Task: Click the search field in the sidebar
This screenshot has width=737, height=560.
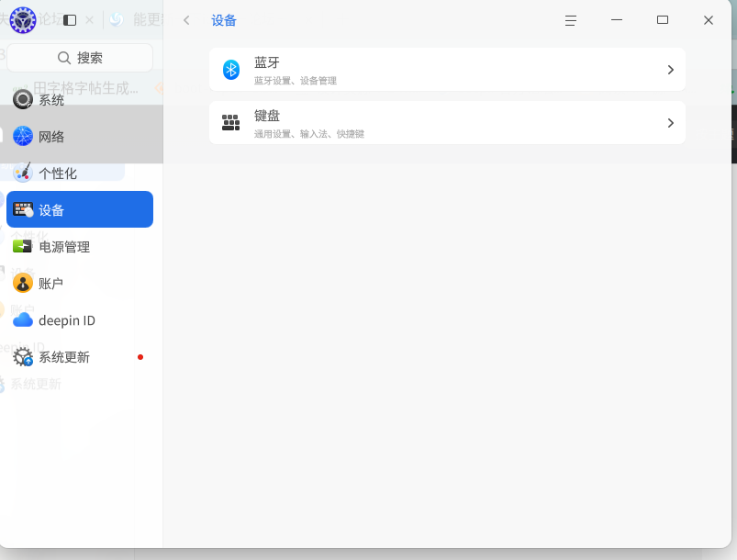Action: click(80, 58)
